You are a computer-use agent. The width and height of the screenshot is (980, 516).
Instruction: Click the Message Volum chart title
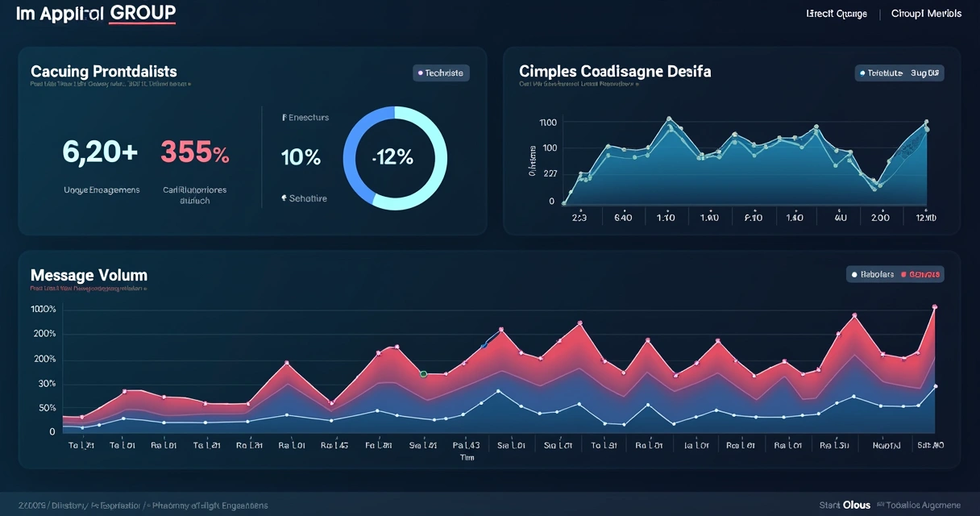click(89, 276)
